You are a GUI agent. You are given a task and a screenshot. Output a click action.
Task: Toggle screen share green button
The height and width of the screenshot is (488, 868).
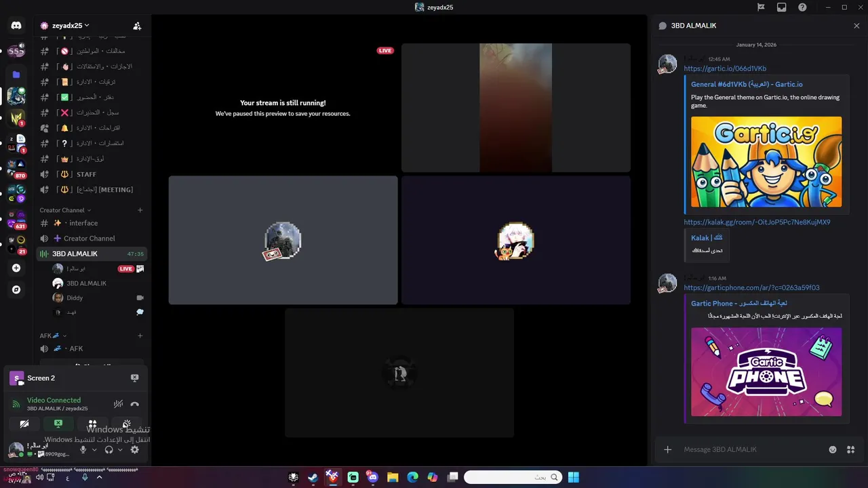coord(58,424)
